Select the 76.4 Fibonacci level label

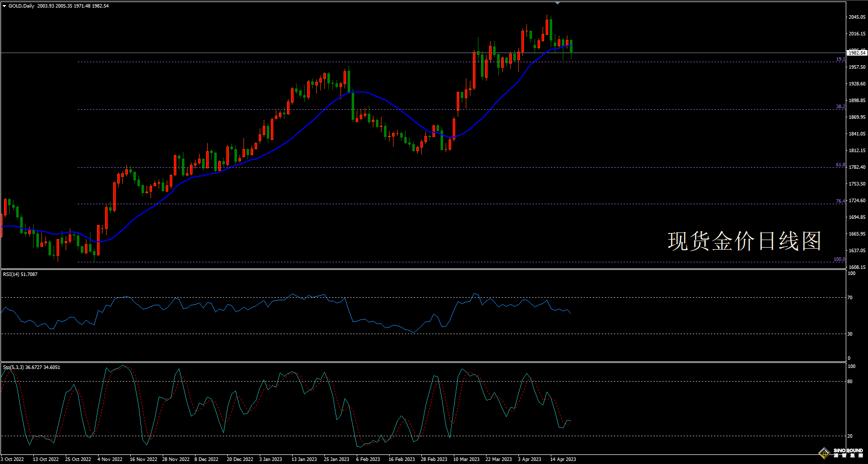coord(840,201)
